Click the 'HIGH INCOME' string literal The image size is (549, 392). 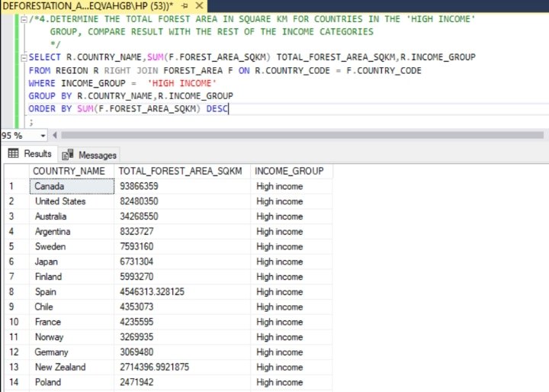coord(181,83)
